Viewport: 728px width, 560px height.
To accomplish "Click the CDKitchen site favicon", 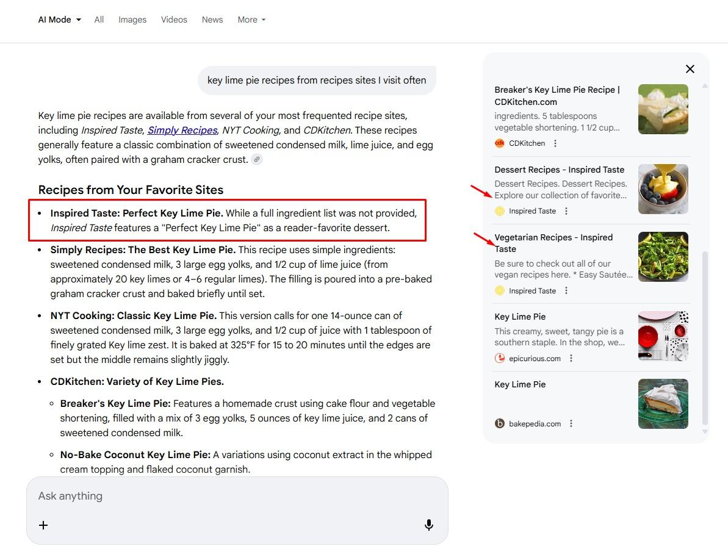I will (500, 143).
